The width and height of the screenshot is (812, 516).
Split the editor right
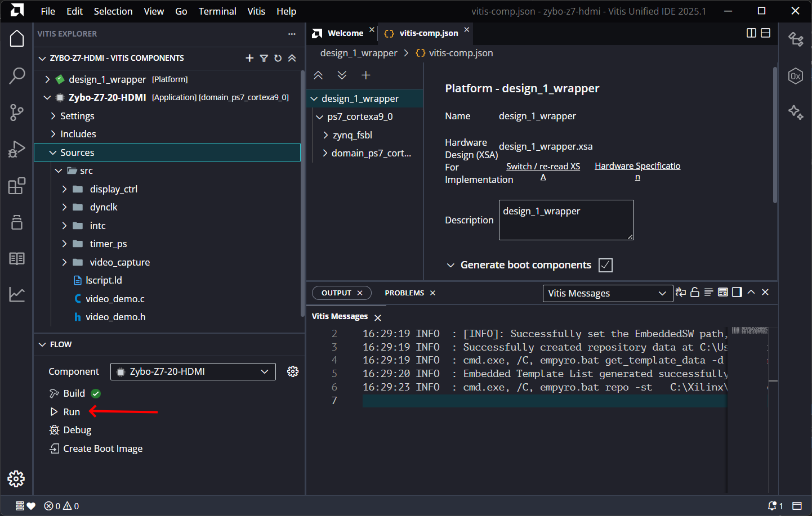tap(751, 33)
